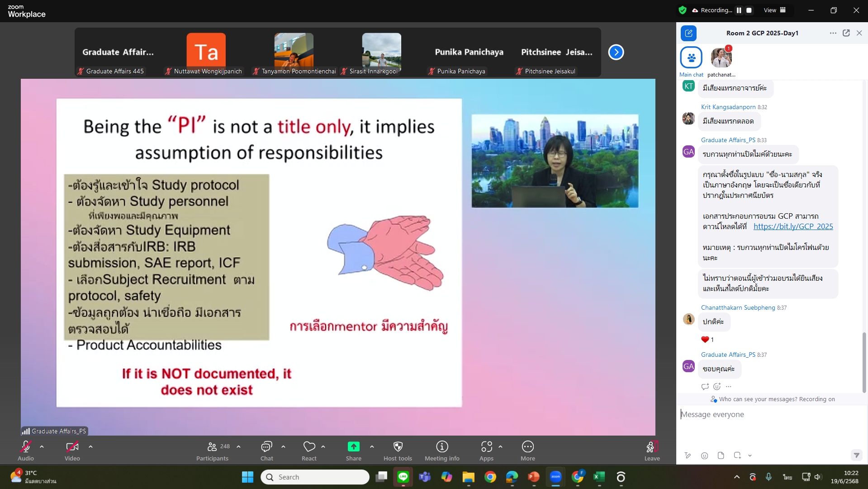Expand audio settings arrow
The height and width of the screenshot is (489, 868).
(42, 447)
